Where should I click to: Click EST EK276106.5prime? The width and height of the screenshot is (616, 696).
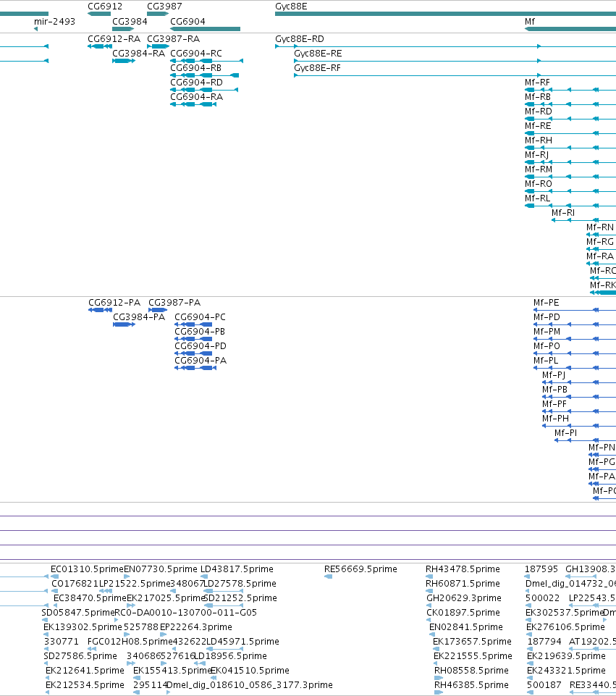click(565, 627)
